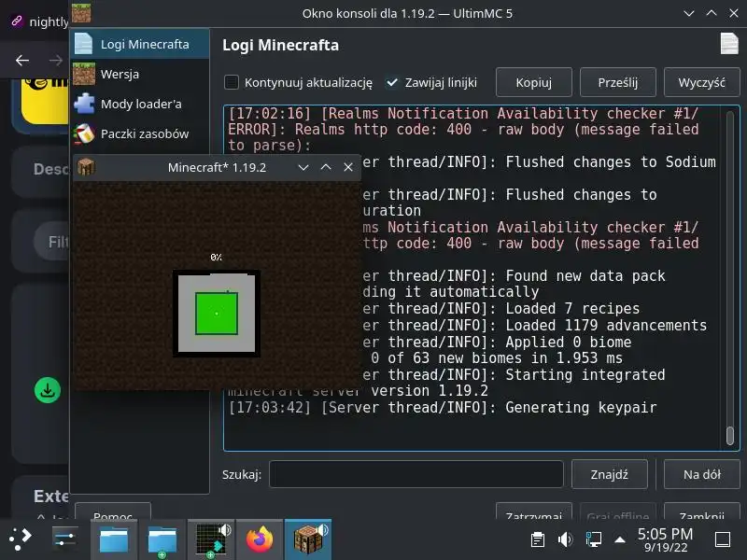Click the nightly link icon in browser tab
The height and width of the screenshot is (560, 747).
click(17, 21)
